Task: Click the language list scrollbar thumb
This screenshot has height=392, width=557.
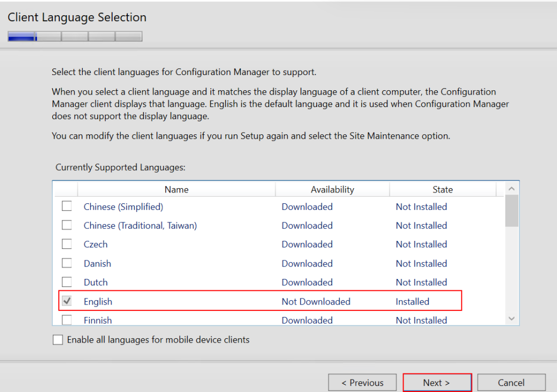Action: click(x=512, y=211)
